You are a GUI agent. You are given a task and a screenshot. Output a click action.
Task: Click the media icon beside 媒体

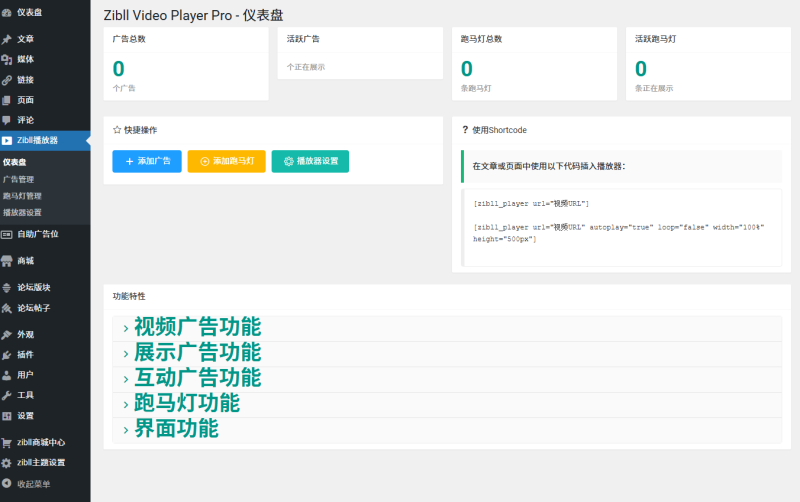pyautogui.click(x=7, y=60)
